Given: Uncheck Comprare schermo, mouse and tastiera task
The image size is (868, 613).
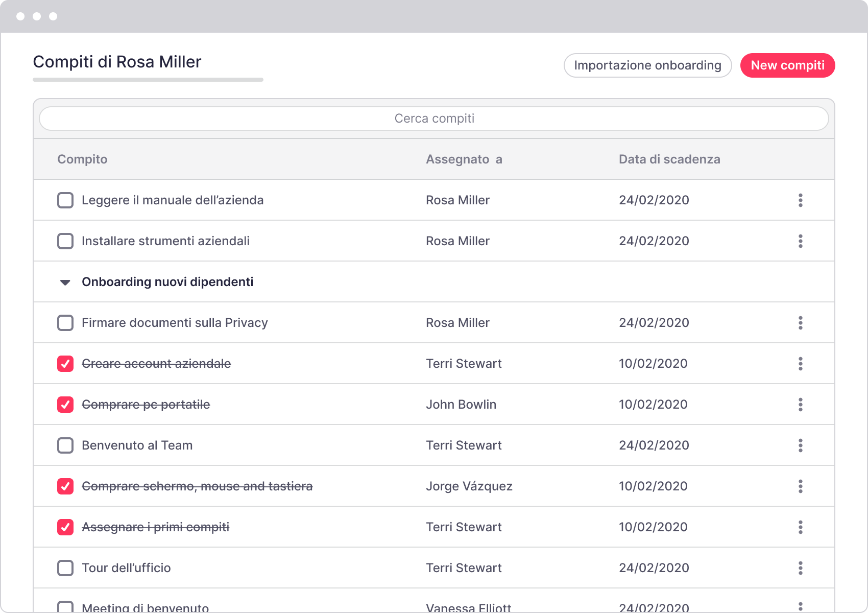Looking at the screenshot, I should pyautogui.click(x=65, y=486).
